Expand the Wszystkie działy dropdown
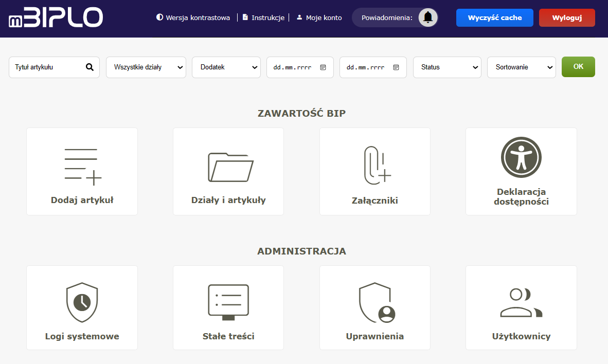 coord(146,67)
